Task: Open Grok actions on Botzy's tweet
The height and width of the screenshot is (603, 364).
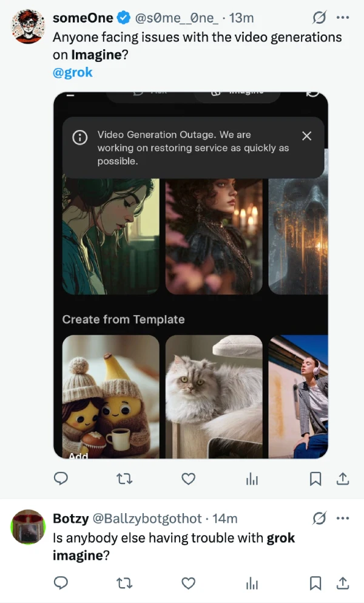Action: (x=320, y=518)
